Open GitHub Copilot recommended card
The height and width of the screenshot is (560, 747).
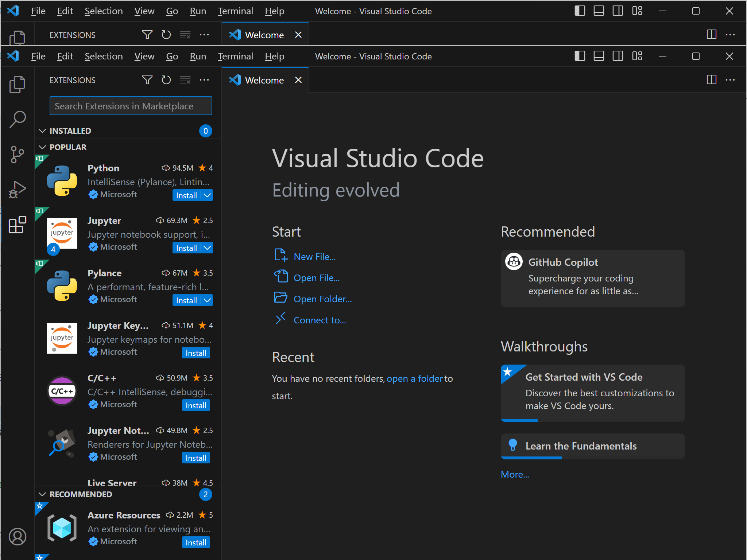[593, 278]
